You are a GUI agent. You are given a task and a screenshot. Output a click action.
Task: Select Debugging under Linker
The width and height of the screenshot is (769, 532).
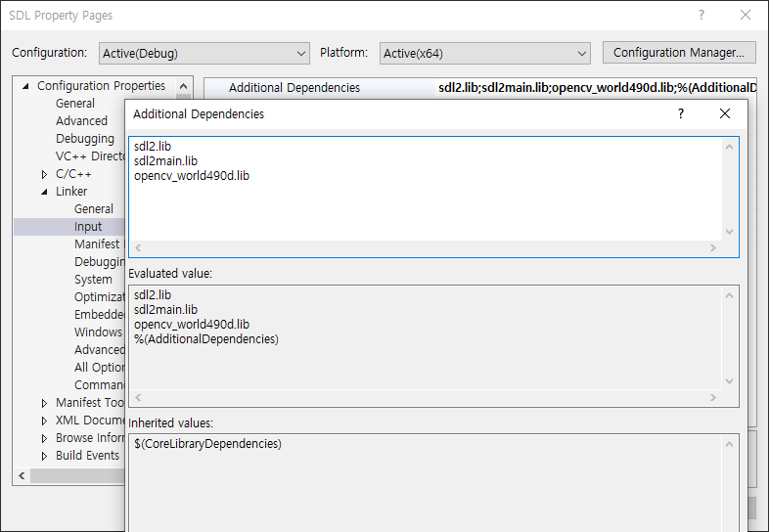click(x=100, y=262)
